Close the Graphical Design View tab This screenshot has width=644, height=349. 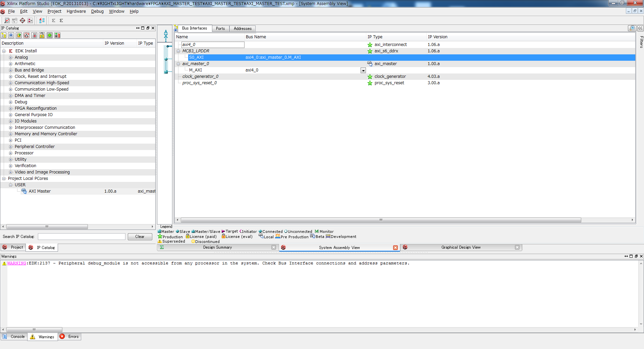tap(517, 248)
